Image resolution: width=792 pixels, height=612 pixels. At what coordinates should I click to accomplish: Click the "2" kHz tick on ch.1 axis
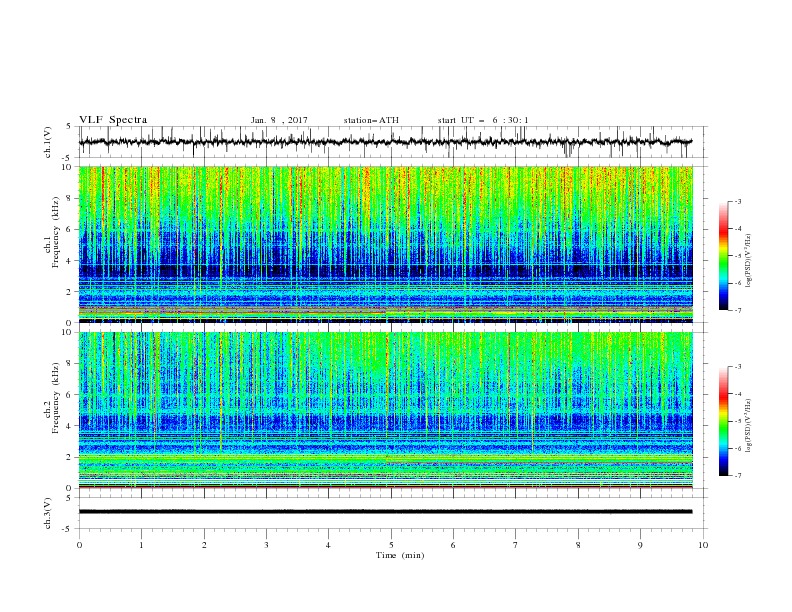pyautogui.click(x=70, y=292)
